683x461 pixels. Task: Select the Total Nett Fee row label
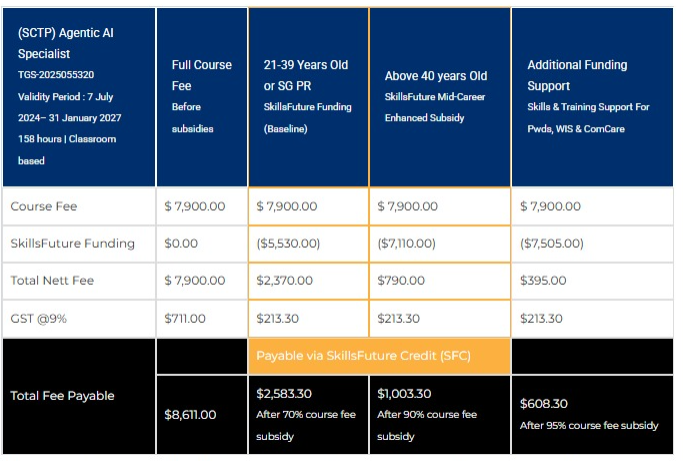click(52, 281)
